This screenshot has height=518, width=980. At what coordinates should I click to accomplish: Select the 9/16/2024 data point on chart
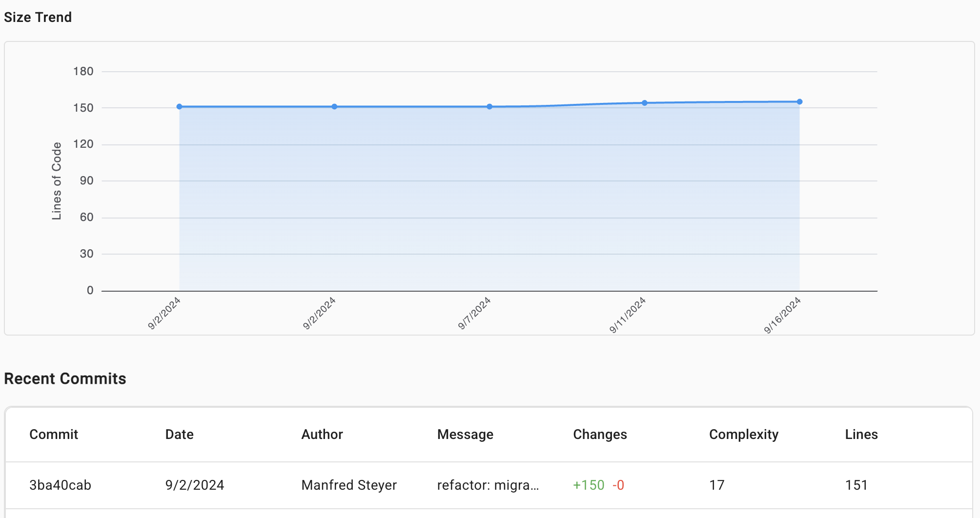[799, 102]
